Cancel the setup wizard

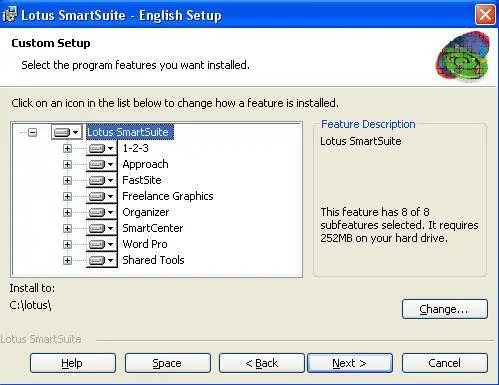point(445,363)
